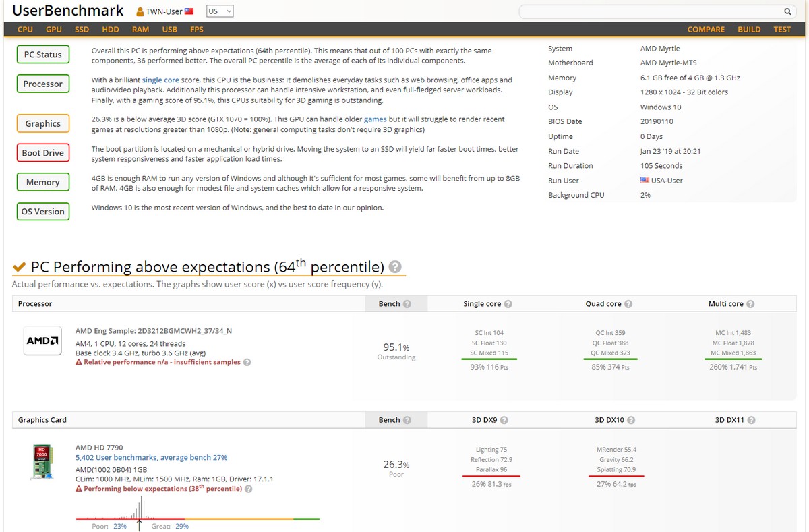Click the Poor: 23% label
Viewport: 809px width, 532px height.
click(x=109, y=526)
